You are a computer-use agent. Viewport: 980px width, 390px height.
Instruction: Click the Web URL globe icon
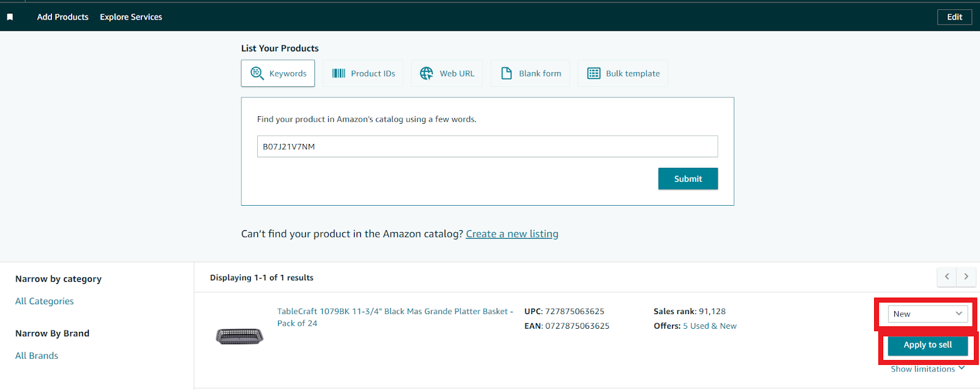[426, 73]
